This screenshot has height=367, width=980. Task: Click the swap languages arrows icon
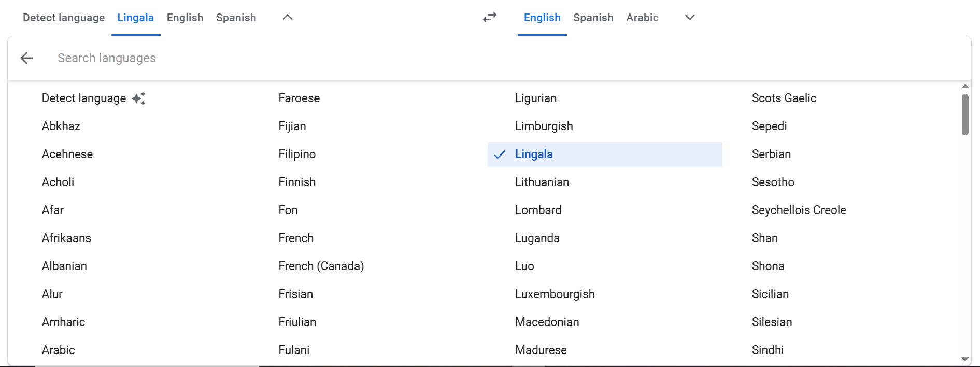(x=490, y=18)
